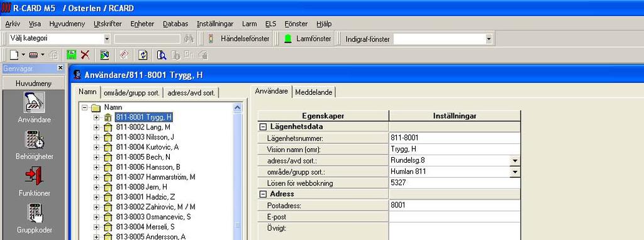Open the Visa menu
The image size is (644, 240).
[35, 24]
